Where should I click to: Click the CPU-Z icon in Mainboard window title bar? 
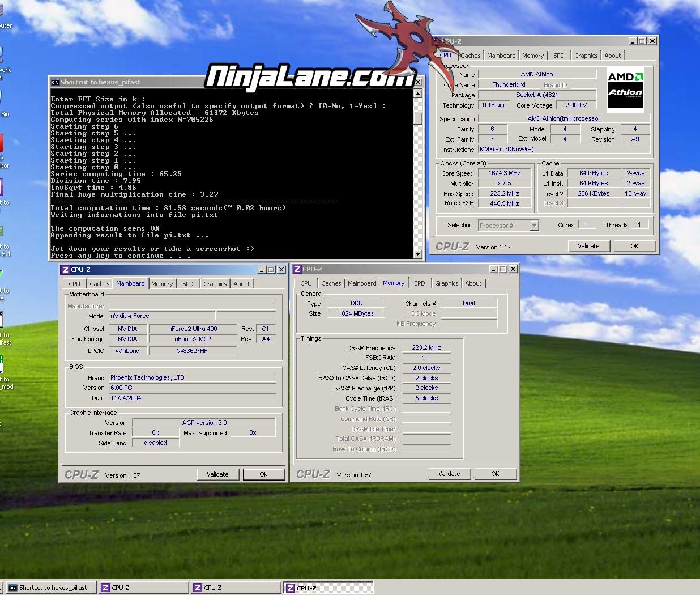[66, 270]
